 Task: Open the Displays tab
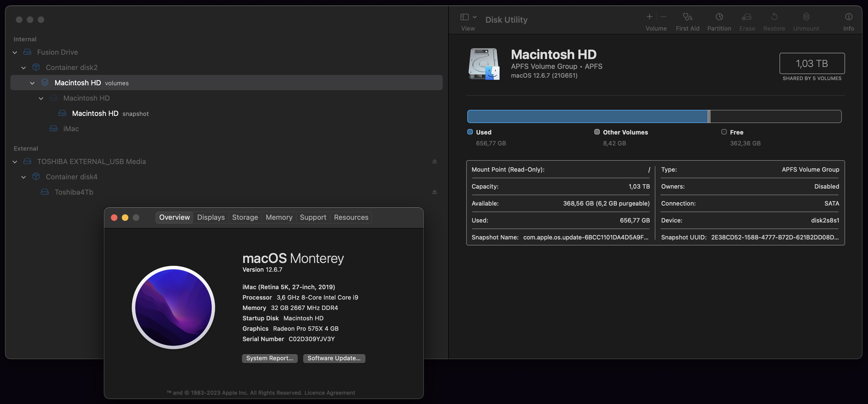click(x=211, y=217)
